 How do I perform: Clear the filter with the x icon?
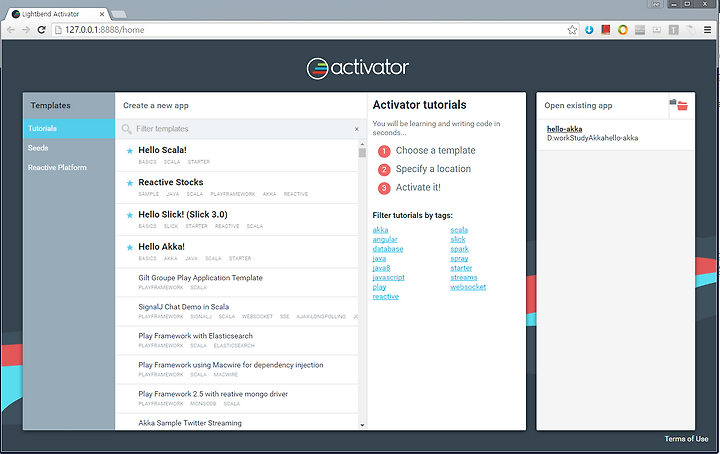(357, 129)
